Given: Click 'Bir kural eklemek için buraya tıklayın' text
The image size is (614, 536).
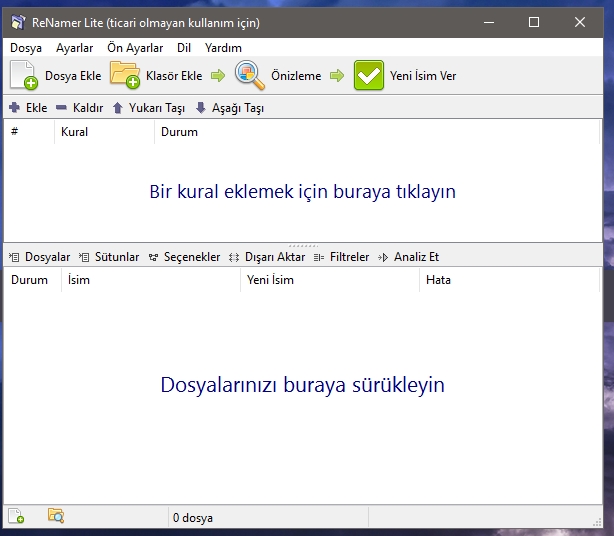Looking at the screenshot, I should tap(303, 191).
